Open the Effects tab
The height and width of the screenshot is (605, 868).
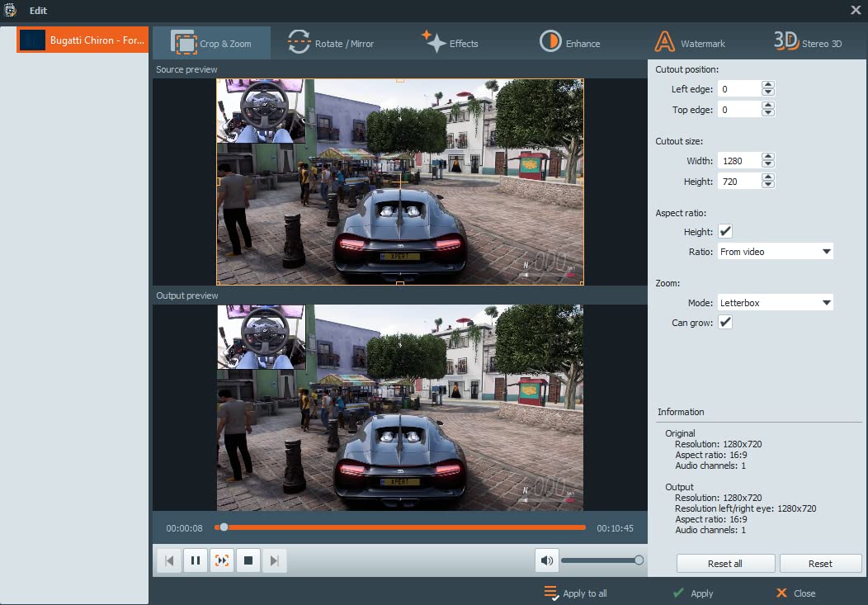click(450, 43)
